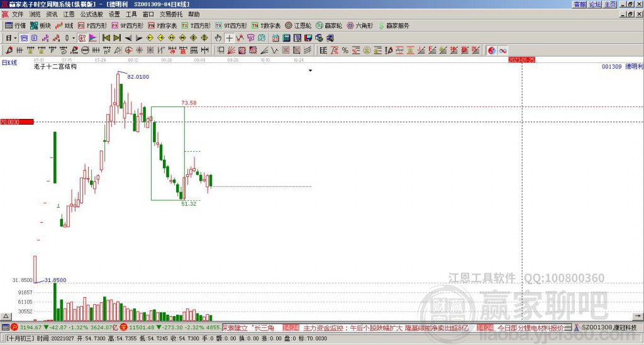Click the 客服 link
The width and height of the screenshot is (644, 345).
(x=580, y=4)
